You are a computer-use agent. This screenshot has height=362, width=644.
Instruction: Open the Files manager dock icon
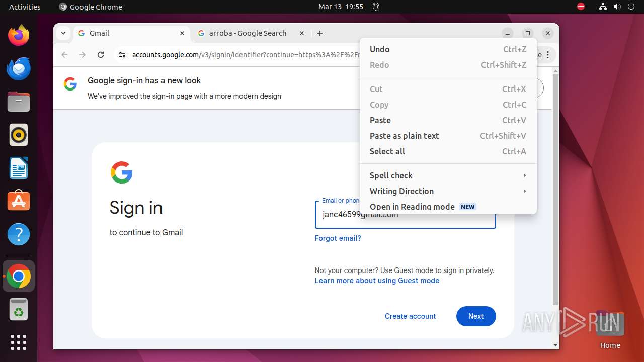click(19, 102)
